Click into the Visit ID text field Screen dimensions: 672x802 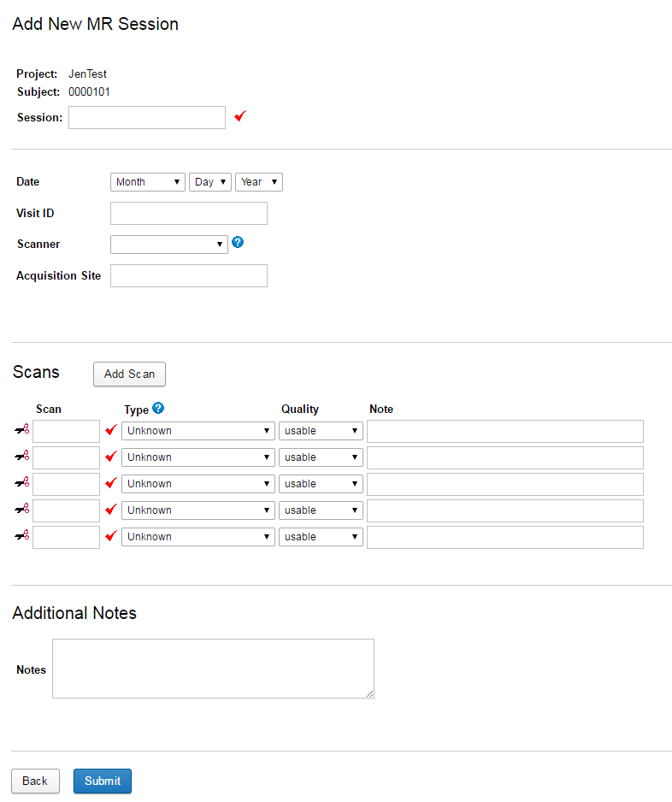[x=189, y=214]
